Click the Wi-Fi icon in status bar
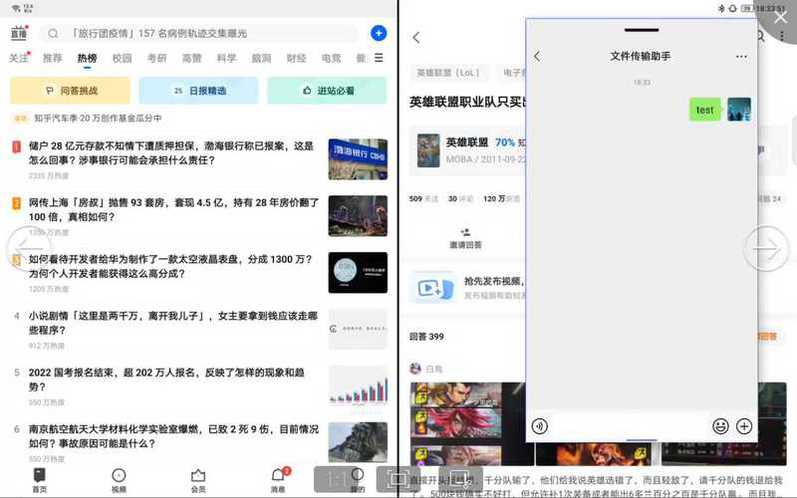The width and height of the screenshot is (797, 498). (x=15, y=8)
